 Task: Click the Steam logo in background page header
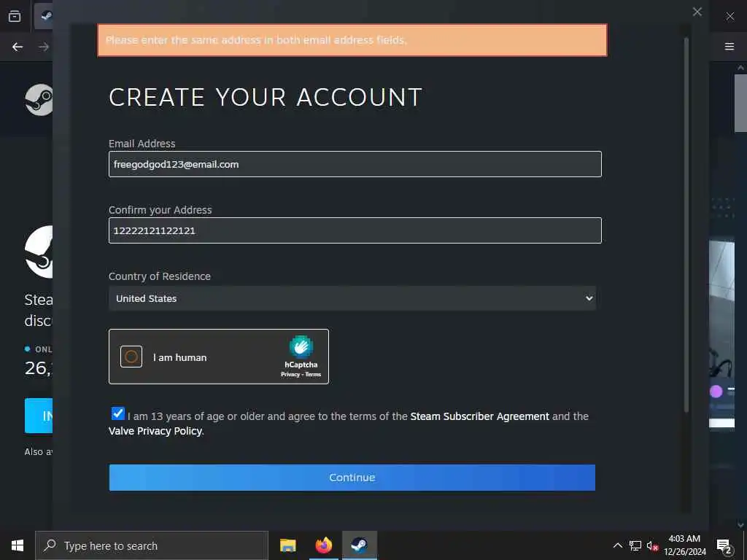[x=39, y=99]
